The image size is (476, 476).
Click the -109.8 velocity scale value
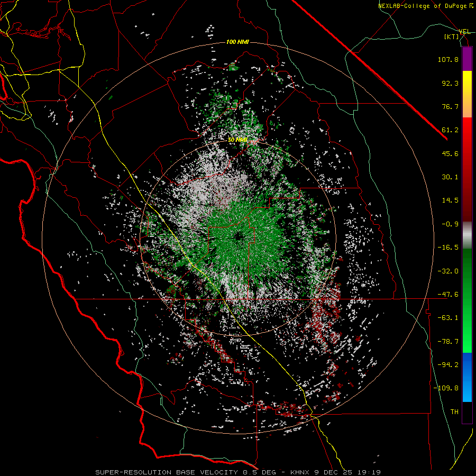pos(446,388)
